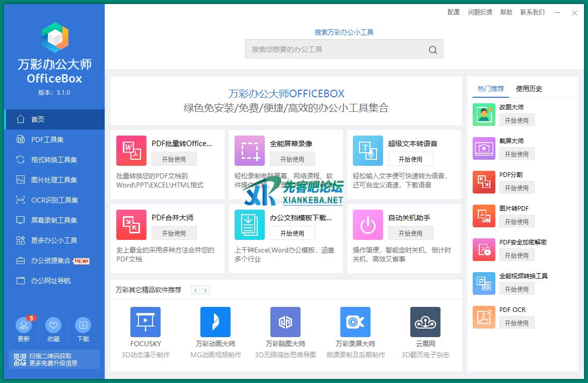
Task: Click 开始使用 button for PDF OCR
Action: (x=517, y=323)
